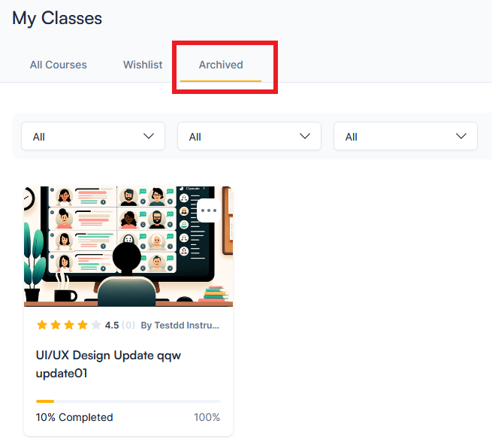This screenshot has height=448, width=492.
Task: Click the third gold rating star
Action: click(x=69, y=325)
